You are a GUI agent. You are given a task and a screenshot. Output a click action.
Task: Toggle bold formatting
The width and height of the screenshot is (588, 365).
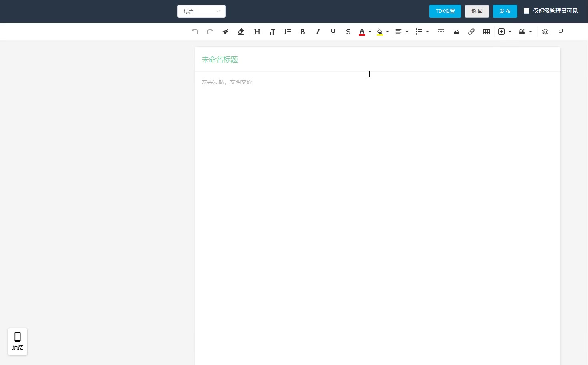[303, 32]
